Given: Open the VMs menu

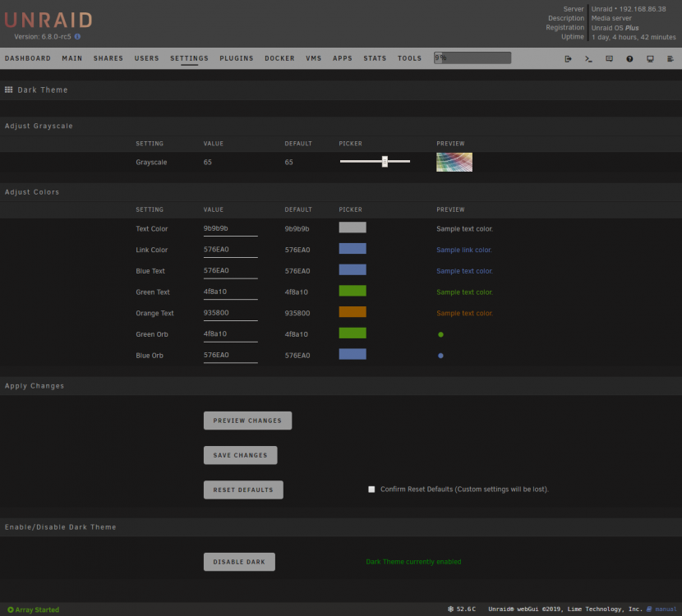Looking at the screenshot, I should click(314, 58).
